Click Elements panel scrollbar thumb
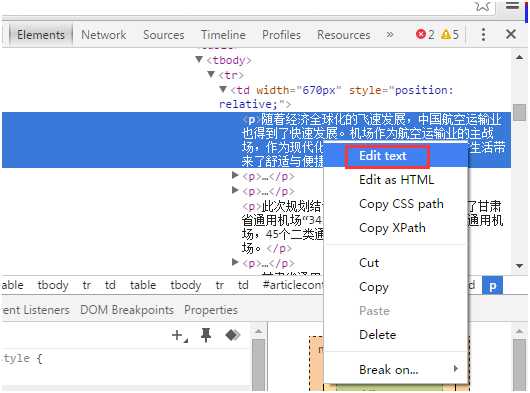The height and width of the screenshot is (393, 530). coord(519,112)
